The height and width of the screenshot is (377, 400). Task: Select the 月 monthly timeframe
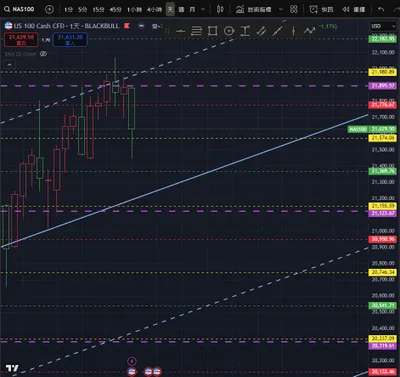[x=192, y=10]
